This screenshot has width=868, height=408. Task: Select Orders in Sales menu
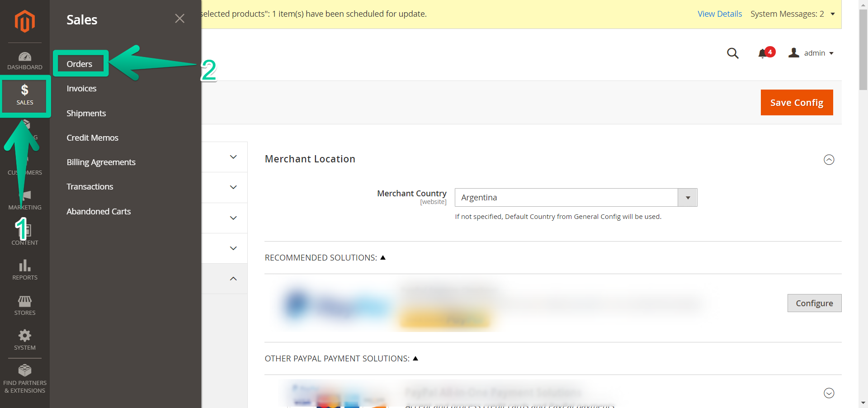[x=80, y=64]
